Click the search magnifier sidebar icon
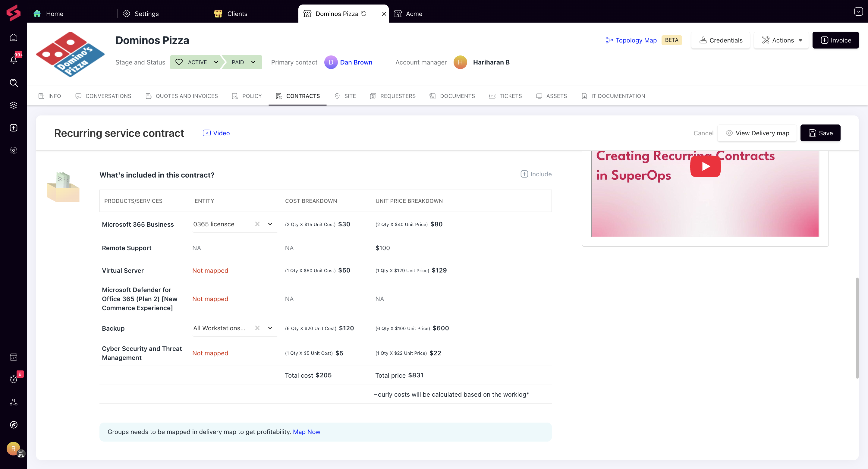The width and height of the screenshot is (868, 469). (x=14, y=83)
